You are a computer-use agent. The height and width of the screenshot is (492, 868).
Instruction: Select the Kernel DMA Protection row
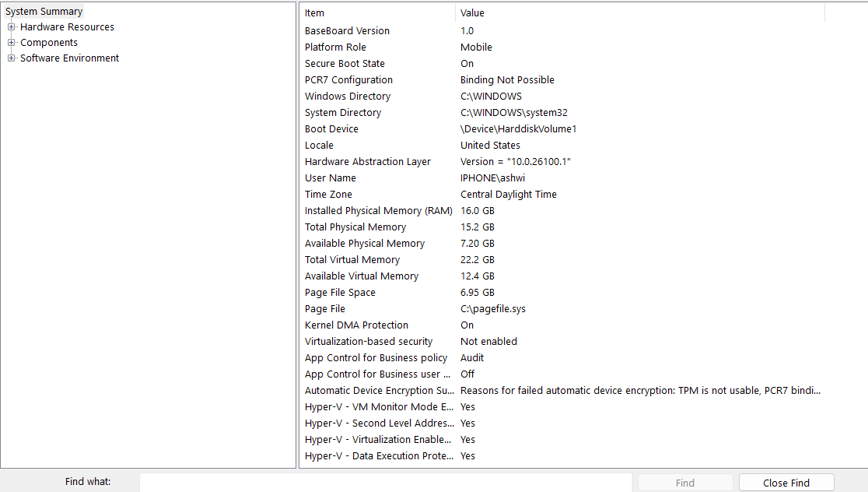click(x=562, y=325)
